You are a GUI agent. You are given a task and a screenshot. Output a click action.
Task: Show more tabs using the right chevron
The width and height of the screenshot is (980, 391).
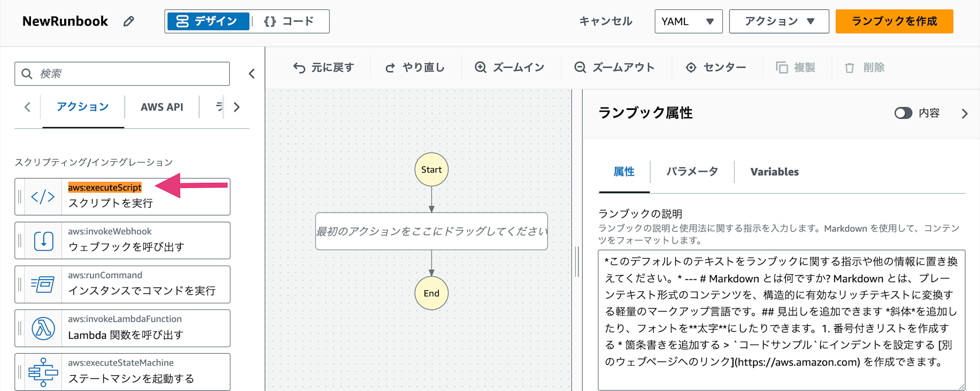point(237,107)
